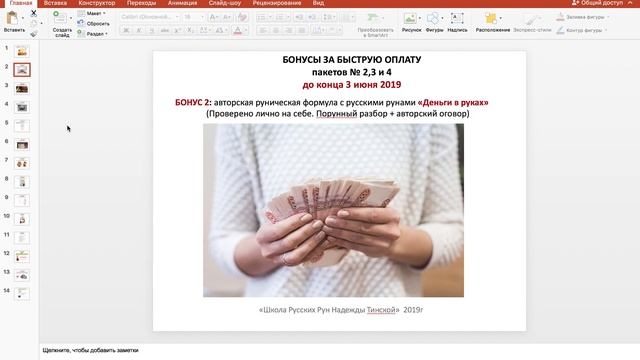Viewport: 640px width, 360px height.
Task: Align text left
Action: click(263, 31)
